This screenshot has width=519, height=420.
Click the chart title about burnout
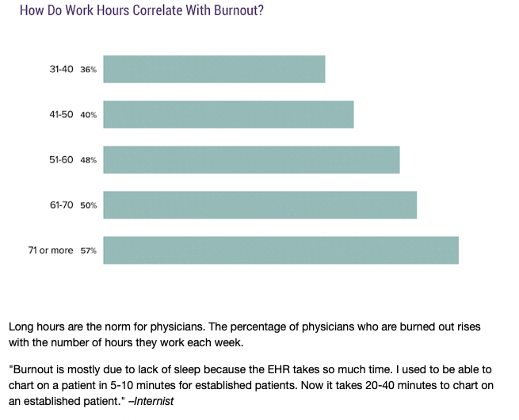point(142,10)
